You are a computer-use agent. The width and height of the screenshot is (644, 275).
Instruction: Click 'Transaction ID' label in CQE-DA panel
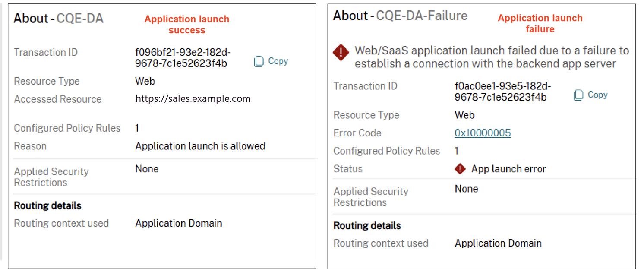click(46, 53)
